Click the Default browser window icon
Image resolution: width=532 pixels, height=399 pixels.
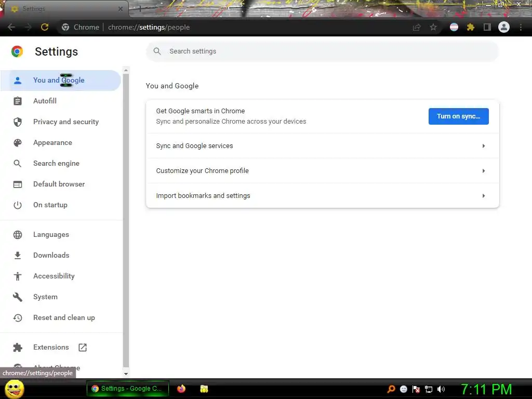[x=18, y=184]
